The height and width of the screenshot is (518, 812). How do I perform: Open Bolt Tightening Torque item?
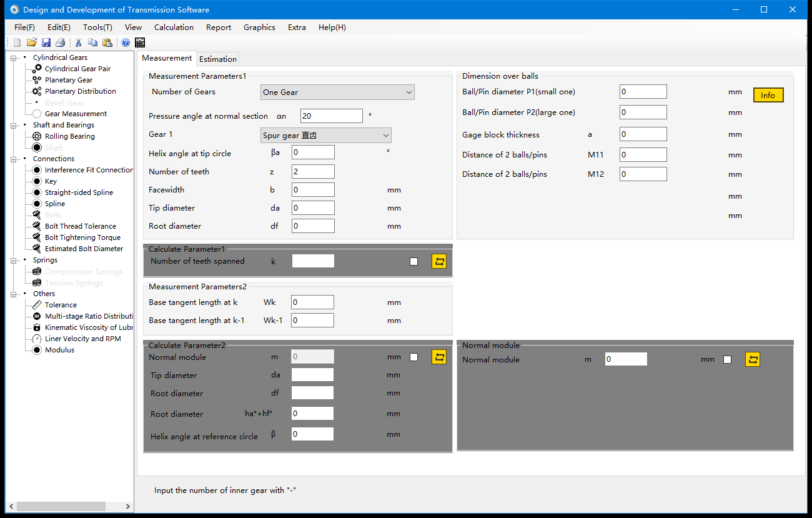point(82,237)
